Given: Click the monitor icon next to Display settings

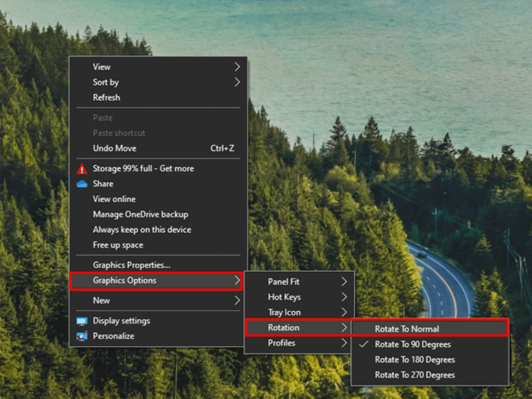Looking at the screenshot, I should (x=83, y=321).
